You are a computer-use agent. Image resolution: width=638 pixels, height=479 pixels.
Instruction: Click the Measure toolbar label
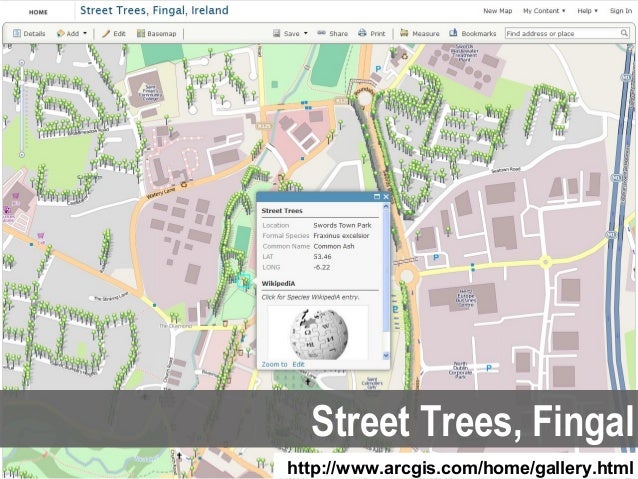click(x=426, y=34)
